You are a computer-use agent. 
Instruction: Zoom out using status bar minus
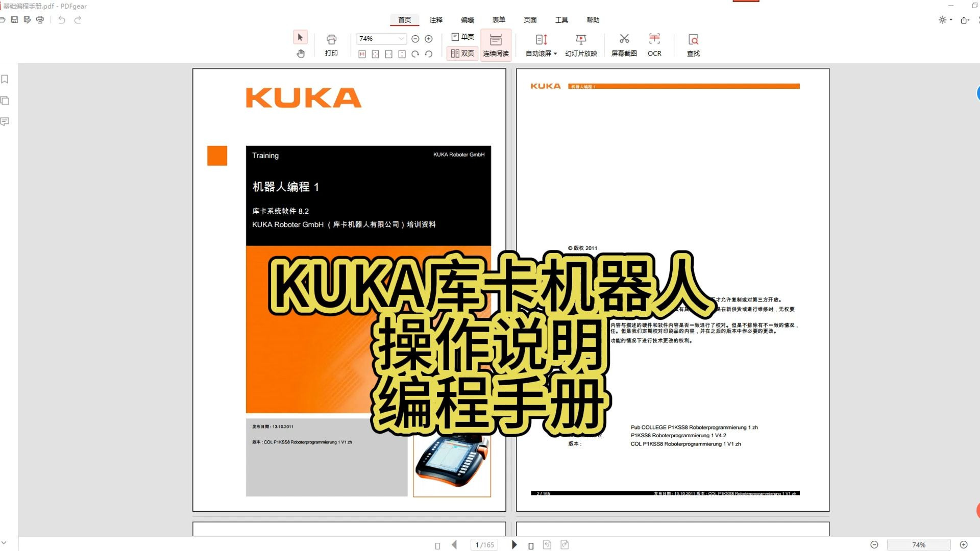(x=874, y=545)
